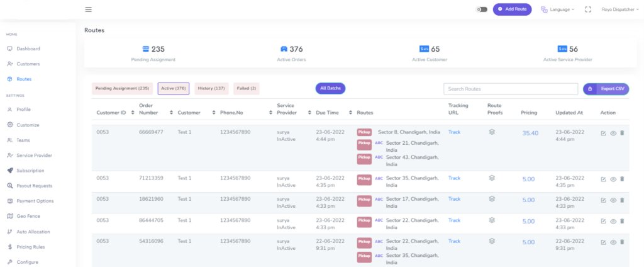Image resolution: width=644 pixels, height=267 pixels.
Task: View order 66669477 using eye icon
Action: [613, 133]
